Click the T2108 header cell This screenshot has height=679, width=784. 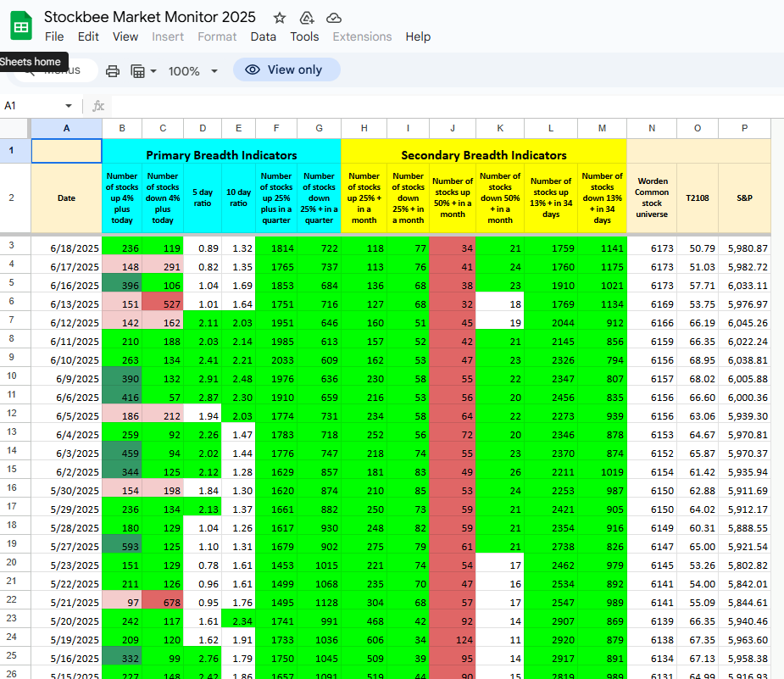pos(698,198)
